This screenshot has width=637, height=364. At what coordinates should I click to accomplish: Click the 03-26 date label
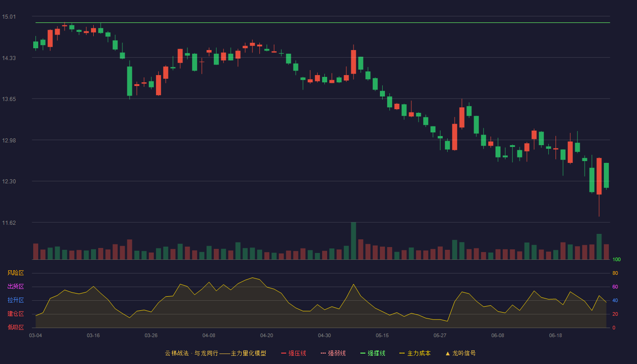pos(151,335)
